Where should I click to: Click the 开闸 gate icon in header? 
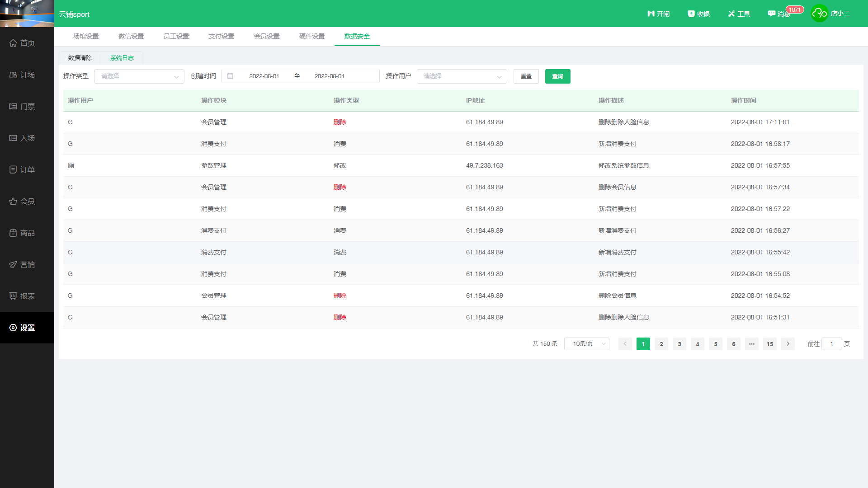coord(658,14)
